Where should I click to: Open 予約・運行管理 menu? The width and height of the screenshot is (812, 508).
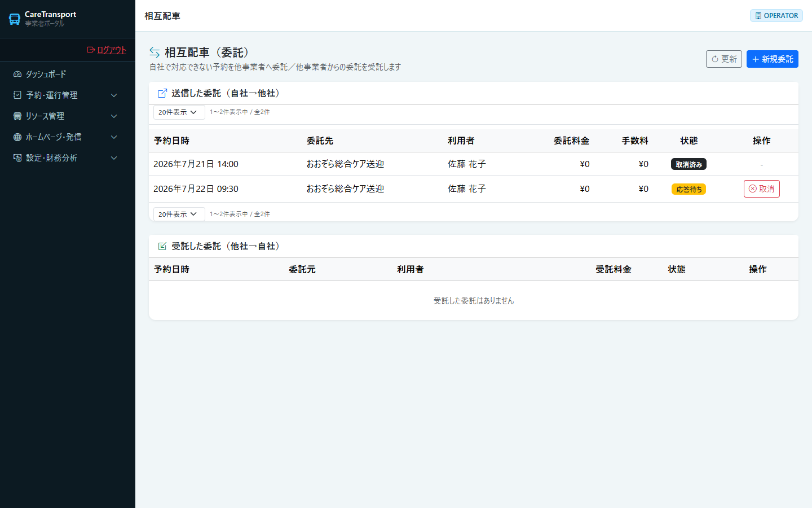tap(52, 95)
